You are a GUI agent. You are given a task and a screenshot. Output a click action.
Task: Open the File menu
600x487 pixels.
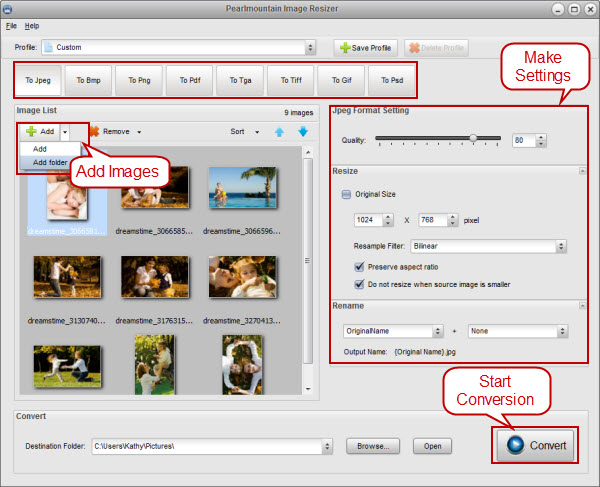click(x=11, y=25)
